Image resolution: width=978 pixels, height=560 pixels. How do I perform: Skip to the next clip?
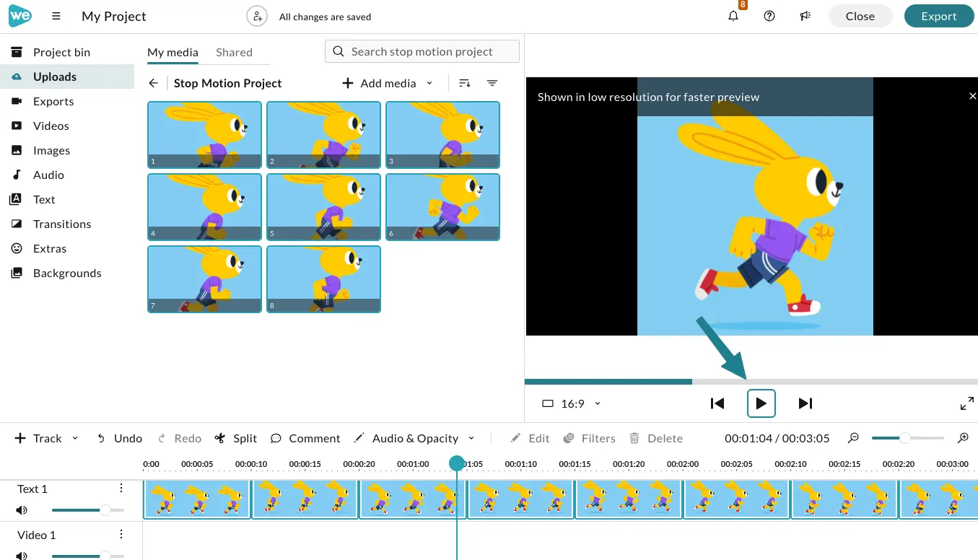[805, 403]
